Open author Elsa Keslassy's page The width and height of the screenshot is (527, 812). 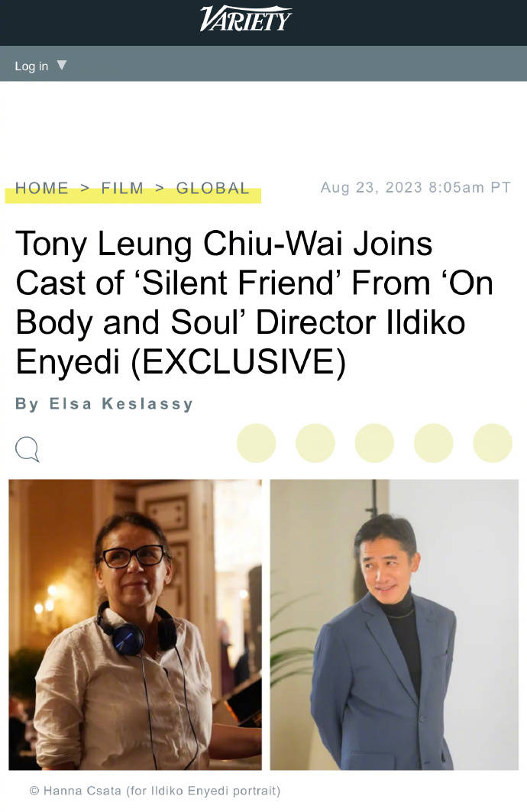coord(121,404)
